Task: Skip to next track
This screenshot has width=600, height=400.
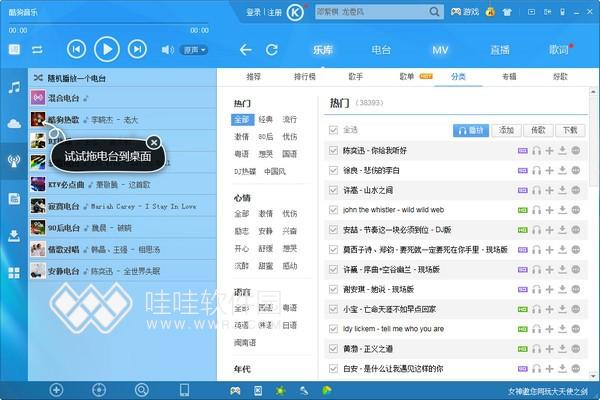Action: point(137,49)
